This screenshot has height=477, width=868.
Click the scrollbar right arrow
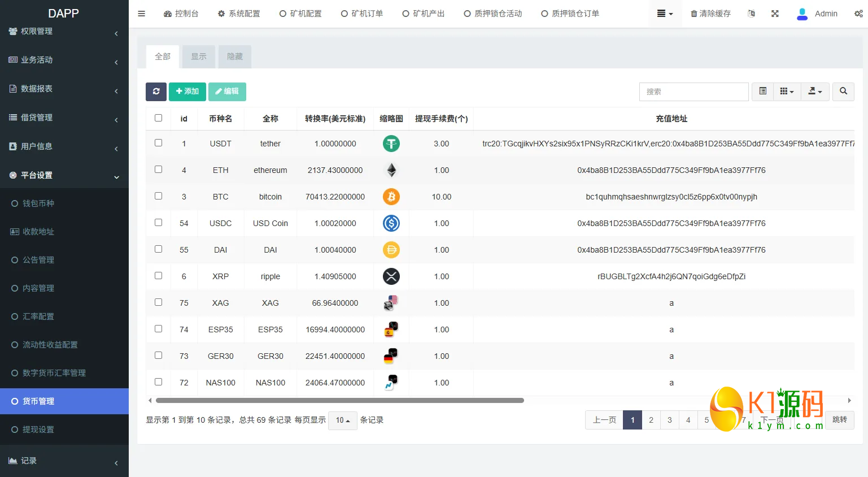click(849, 401)
